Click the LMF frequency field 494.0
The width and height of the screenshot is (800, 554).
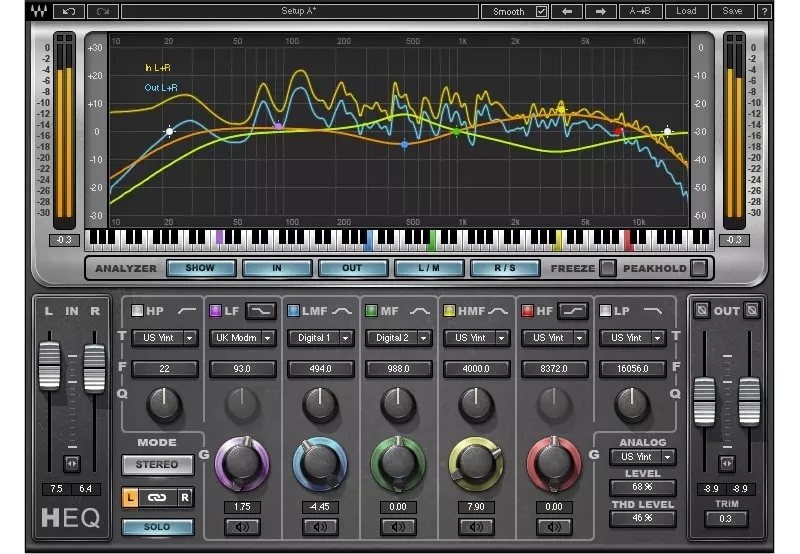[320, 368]
